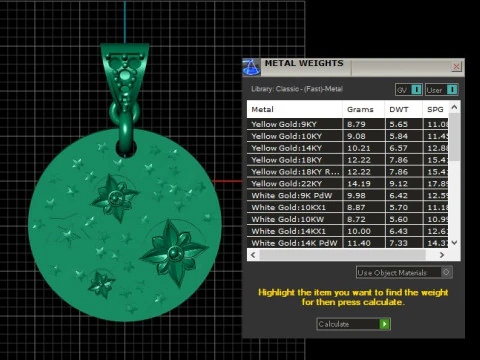
Task: Click the 11.40 grams cell
Action: pyautogui.click(x=364, y=243)
